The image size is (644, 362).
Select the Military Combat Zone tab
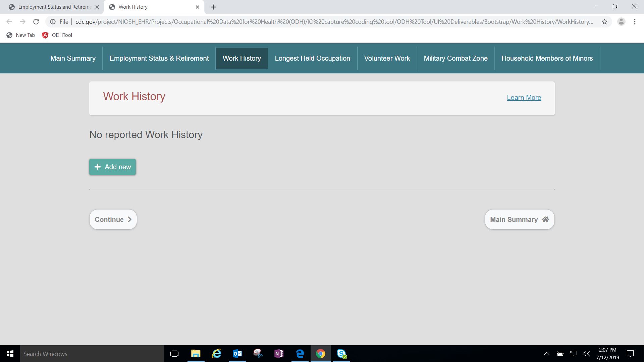point(455,58)
